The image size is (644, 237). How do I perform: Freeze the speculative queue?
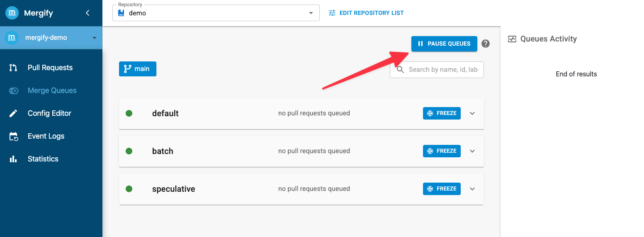click(442, 189)
